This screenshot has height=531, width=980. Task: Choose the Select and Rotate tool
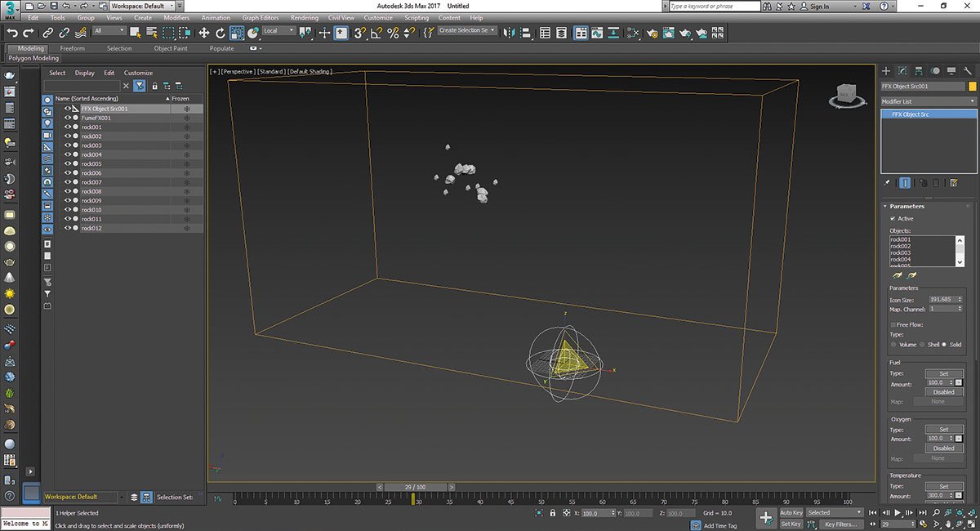(x=220, y=33)
